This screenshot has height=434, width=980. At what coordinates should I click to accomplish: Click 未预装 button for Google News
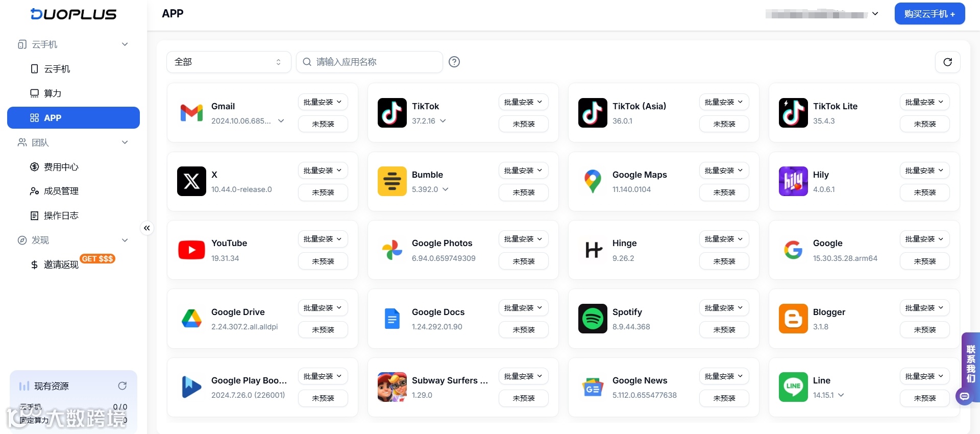[724, 398]
